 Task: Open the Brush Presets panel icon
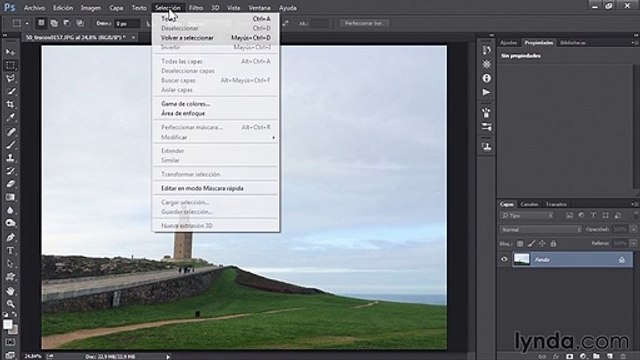pos(486,127)
